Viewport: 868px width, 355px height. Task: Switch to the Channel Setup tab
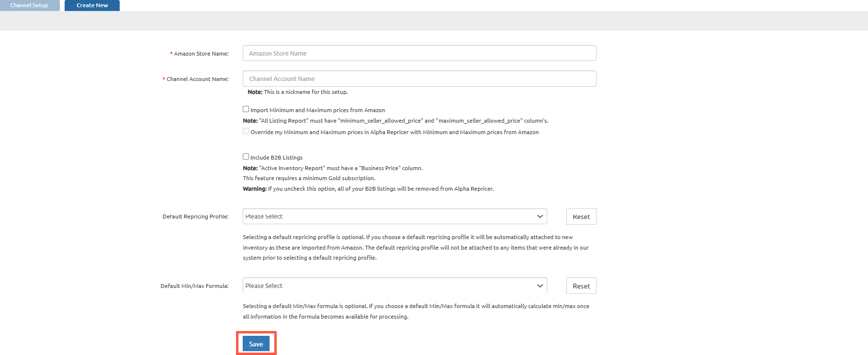(29, 5)
